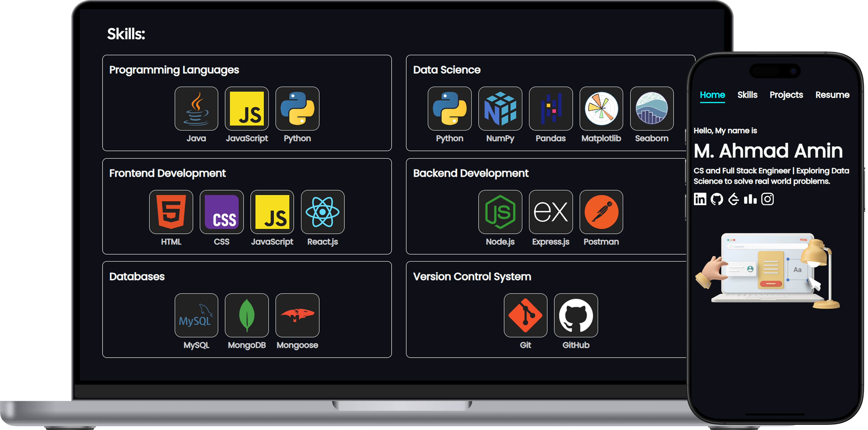
Task: Select the HTML5 skill icon
Action: coord(171,212)
